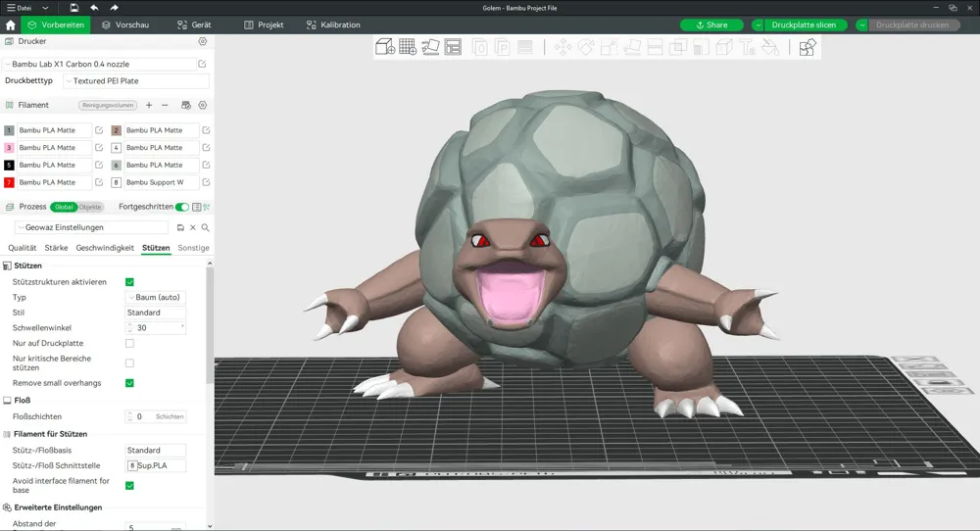Open the Stärke settings tab
The image size is (980, 531).
point(56,248)
